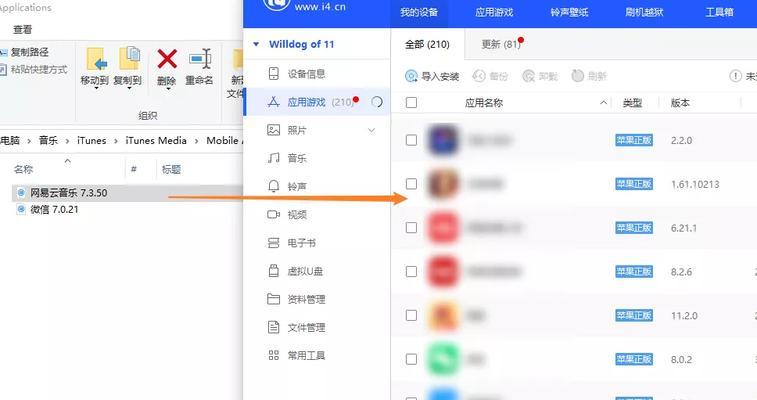Expand breadcrumb chevron after iTunes Media
Image resolution: width=757 pixels, height=400 pixels.
click(x=196, y=141)
